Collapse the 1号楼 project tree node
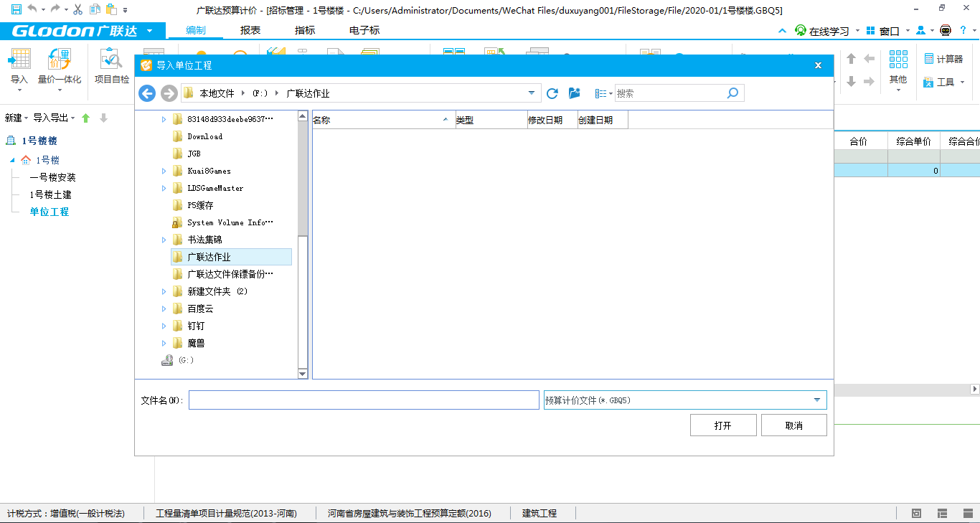 (x=12, y=160)
